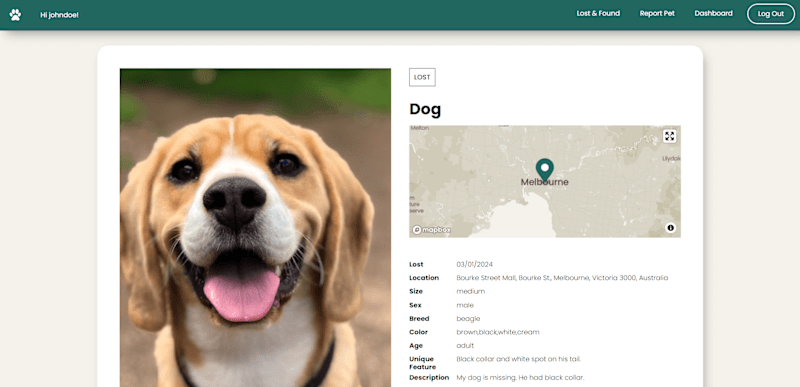Click the Mapbox logo
800x387 pixels.
tap(432, 230)
